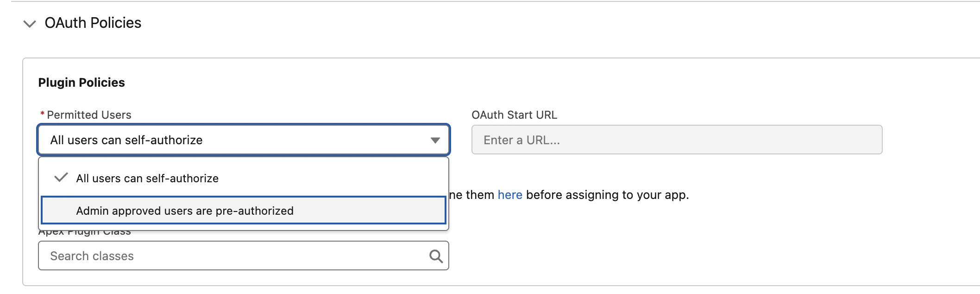The image size is (980, 294).
Task: Click the checkmark beside the selected option
Action: tap(61, 178)
